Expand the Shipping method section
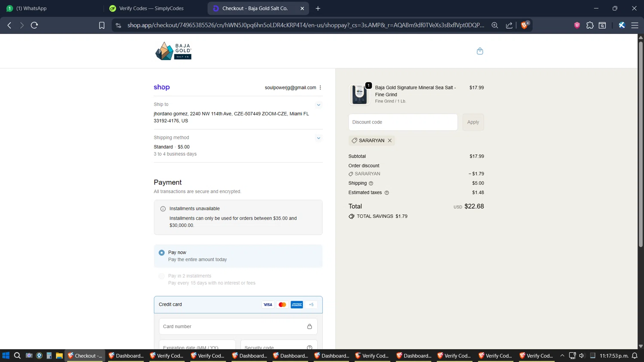The height and width of the screenshot is (362, 644). 319,138
